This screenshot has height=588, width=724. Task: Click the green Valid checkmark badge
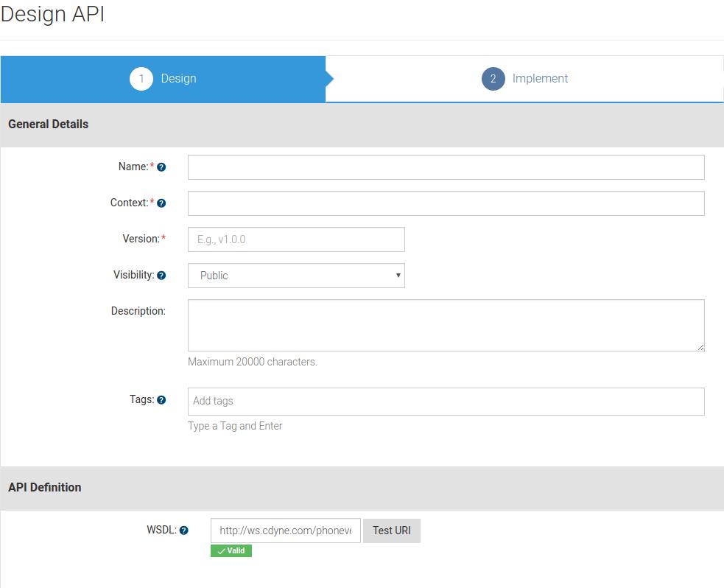tap(231, 550)
